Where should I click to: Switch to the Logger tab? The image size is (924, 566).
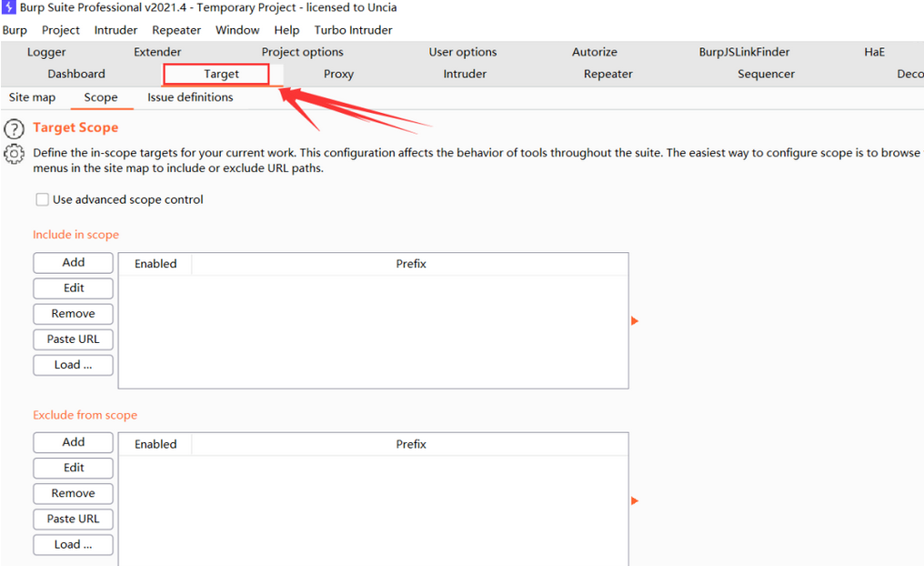(46, 52)
